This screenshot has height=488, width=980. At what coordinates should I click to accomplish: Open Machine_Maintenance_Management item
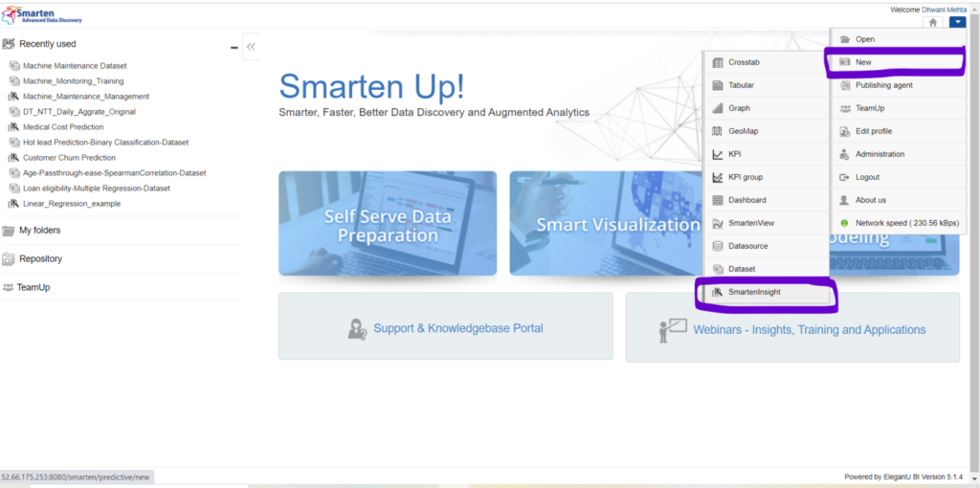(x=85, y=97)
